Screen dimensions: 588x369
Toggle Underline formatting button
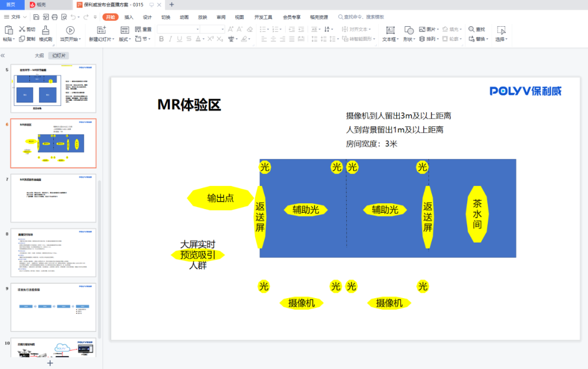[x=179, y=39]
